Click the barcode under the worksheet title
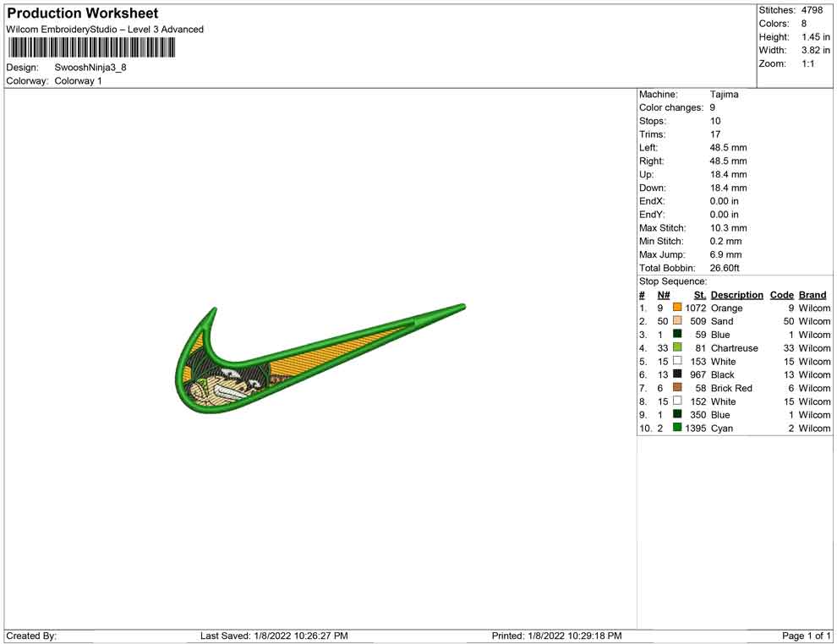Screen dimensions: 837x644 [x=91, y=48]
